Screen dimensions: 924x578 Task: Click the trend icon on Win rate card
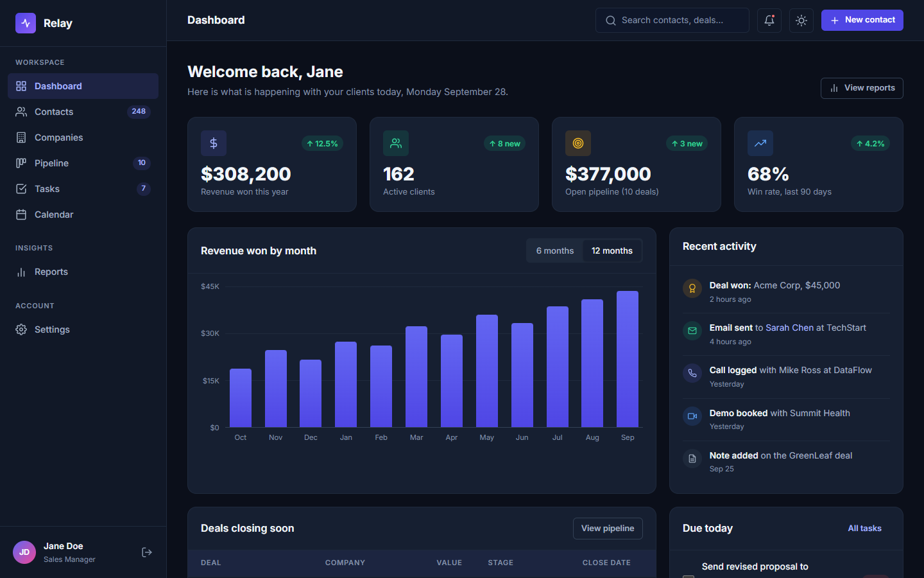pos(760,143)
